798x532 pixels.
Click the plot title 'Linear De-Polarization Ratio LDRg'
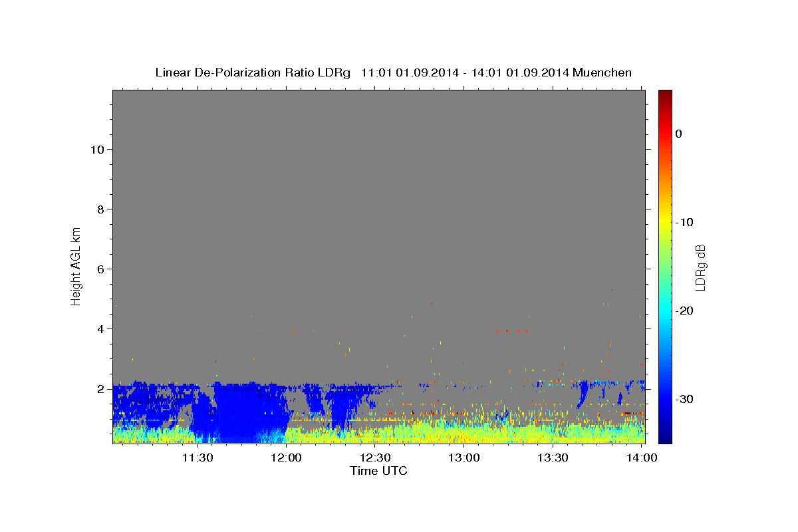point(252,72)
